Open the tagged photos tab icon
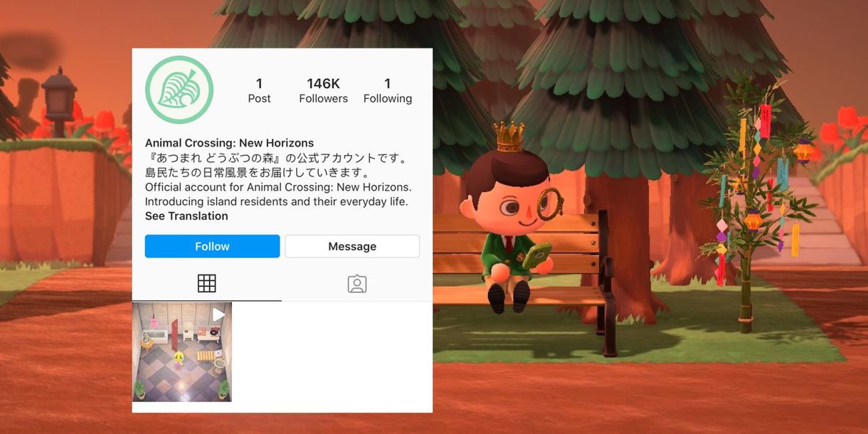 click(357, 284)
